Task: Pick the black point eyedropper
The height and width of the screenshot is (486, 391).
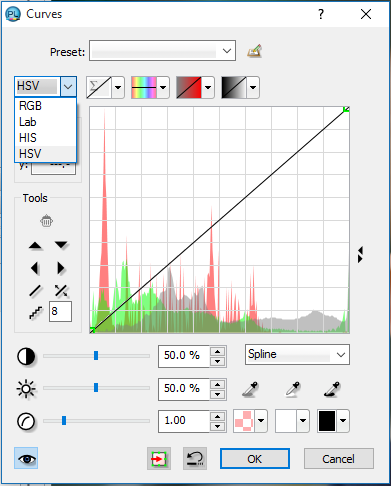Action: [332, 389]
